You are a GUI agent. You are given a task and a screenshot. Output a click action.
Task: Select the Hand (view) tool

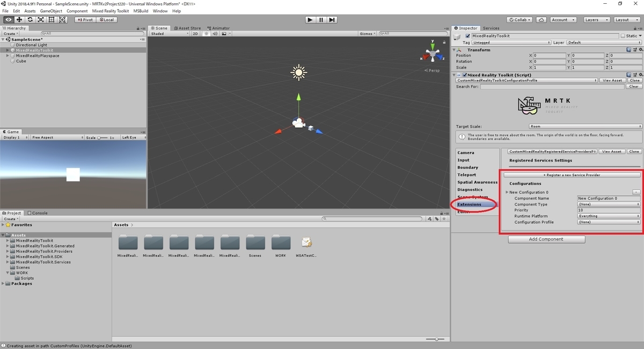(x=8, y=20)
